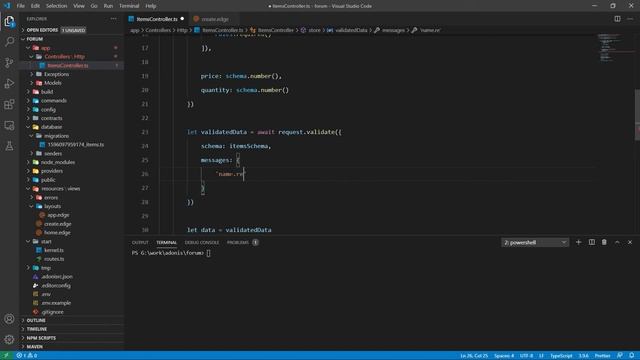
Task: Open app.edge in the layouts folder
Action: click(58, 215)
